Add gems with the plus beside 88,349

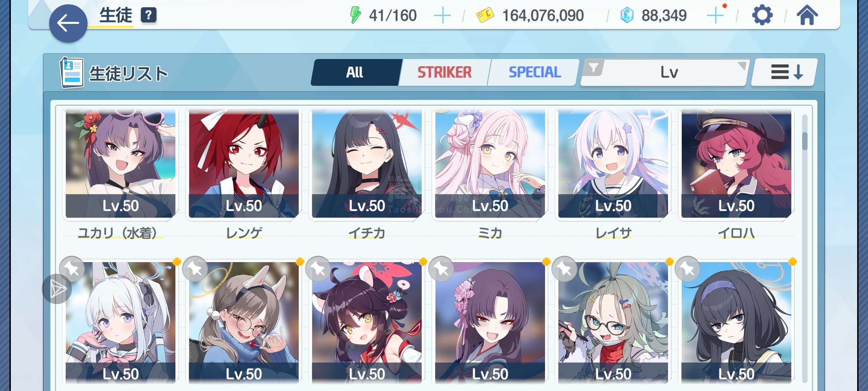[x=715, y=16]
